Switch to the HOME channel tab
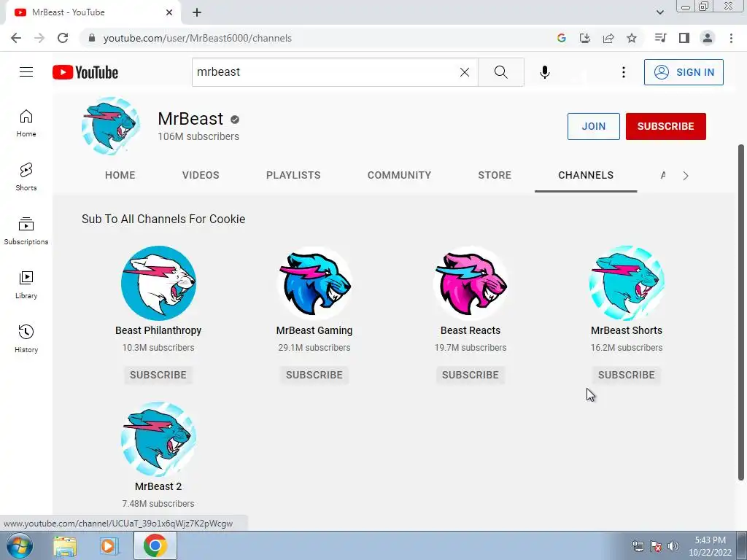 120,175
